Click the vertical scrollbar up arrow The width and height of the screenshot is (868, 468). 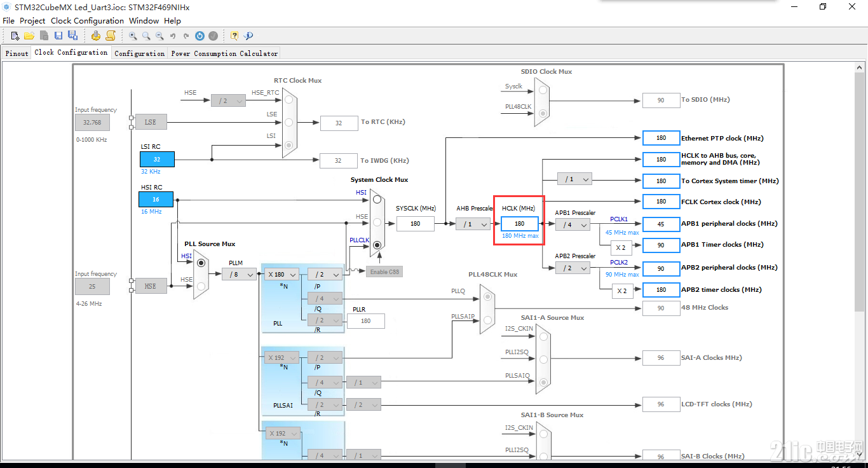[860, 67]
